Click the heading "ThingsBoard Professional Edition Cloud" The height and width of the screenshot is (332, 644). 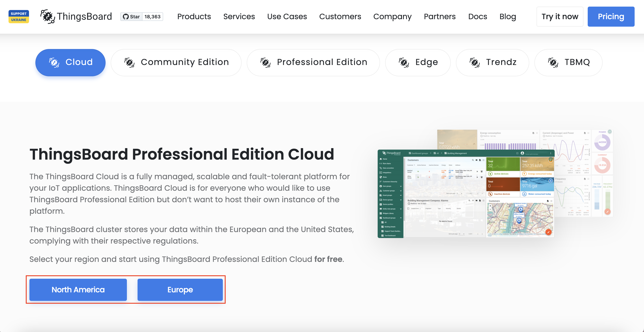point(182,154)
